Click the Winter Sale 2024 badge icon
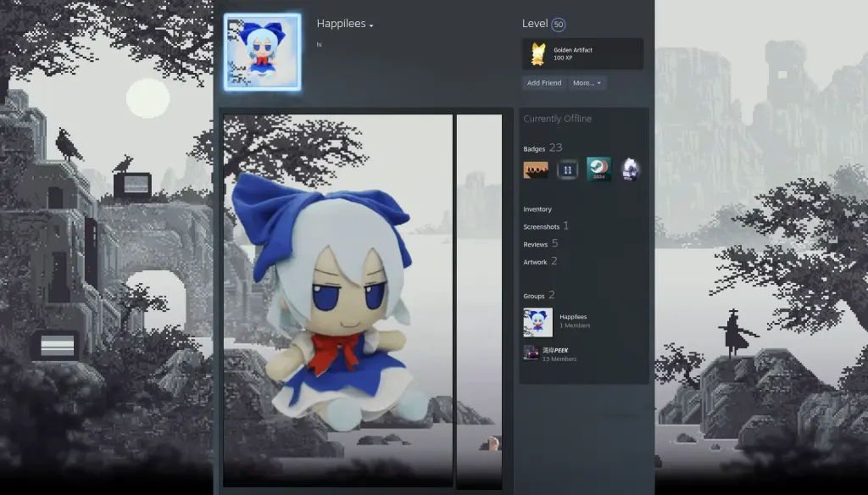The image size is (868, 495). pos(598,169)
